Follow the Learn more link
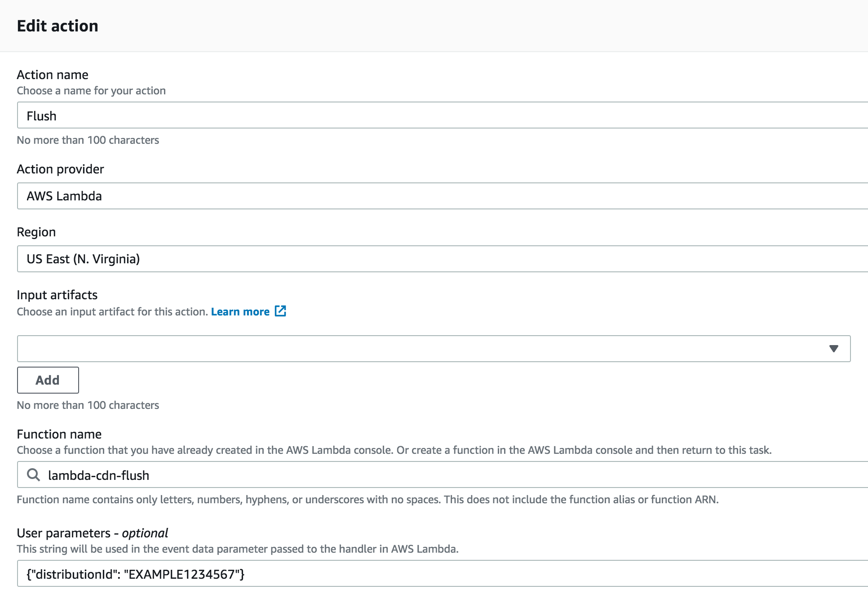This screenshot has width=868, height=603. [x=240, y=312]
